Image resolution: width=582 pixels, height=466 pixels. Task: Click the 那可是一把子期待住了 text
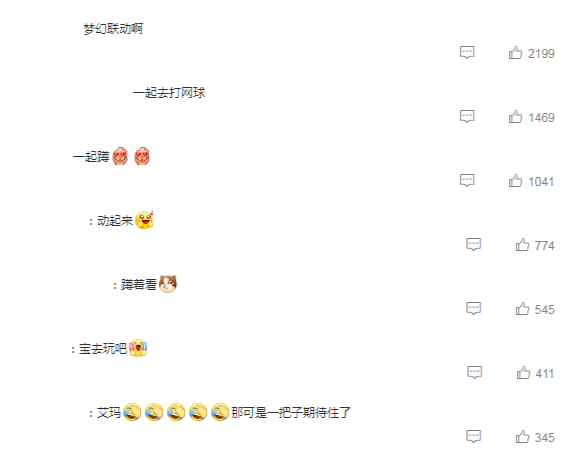(x=291, y=412)
